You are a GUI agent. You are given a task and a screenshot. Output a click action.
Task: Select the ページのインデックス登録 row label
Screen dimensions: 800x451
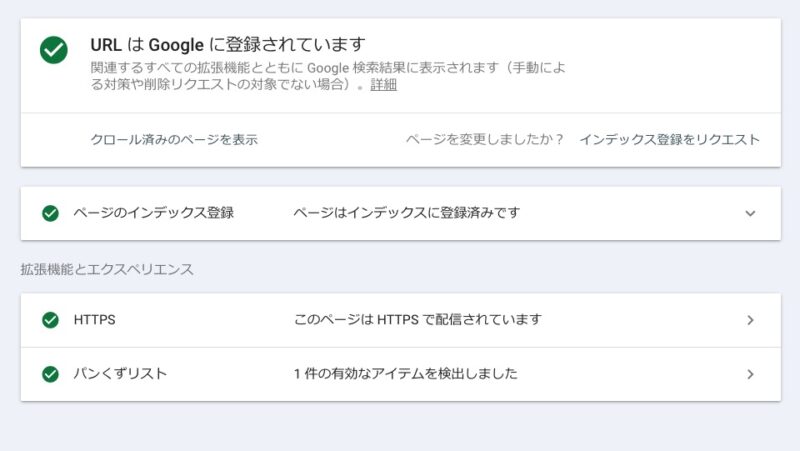pos(154,213)
